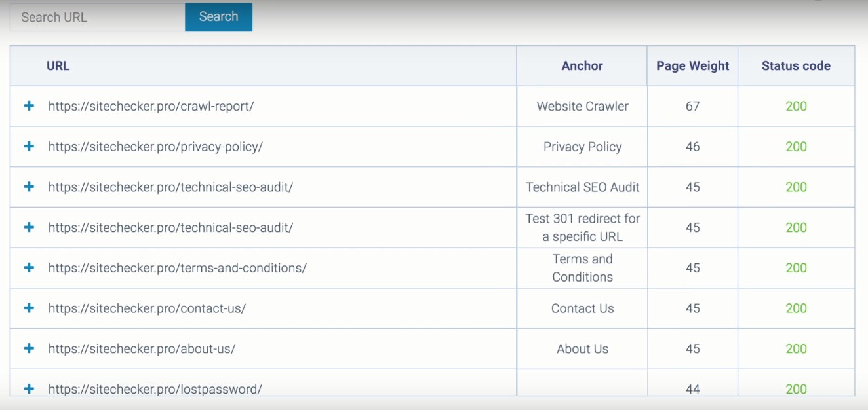The width and height of the screenshot is (868, 410).
Task: Expand the about-us row with its plus icon
Action: point(29,348)
